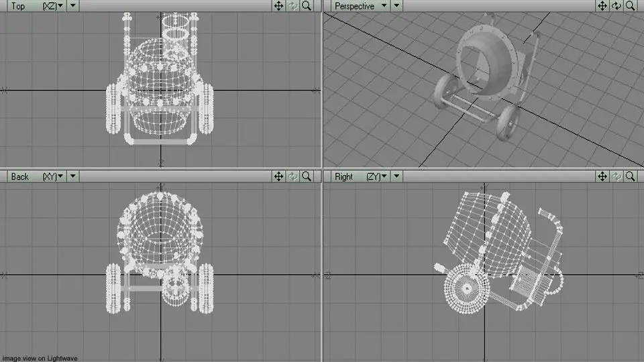
Task: Click the pan icon in Perspective viewport
Action: tap(602, 6)
